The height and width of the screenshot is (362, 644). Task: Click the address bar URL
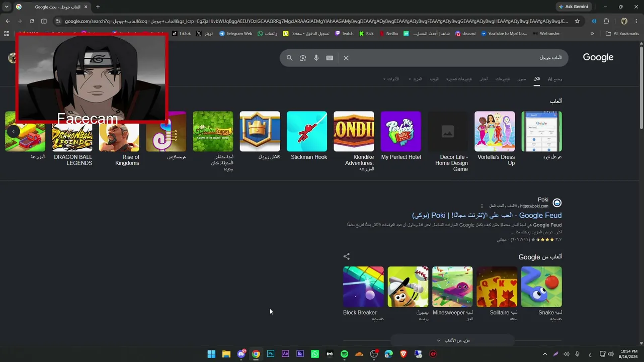(316, 21)
